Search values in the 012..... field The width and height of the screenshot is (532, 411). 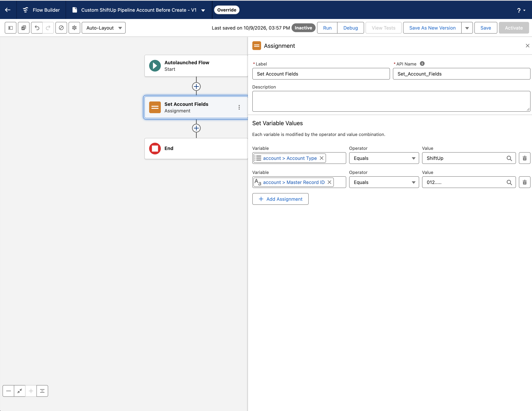[509, 182]
